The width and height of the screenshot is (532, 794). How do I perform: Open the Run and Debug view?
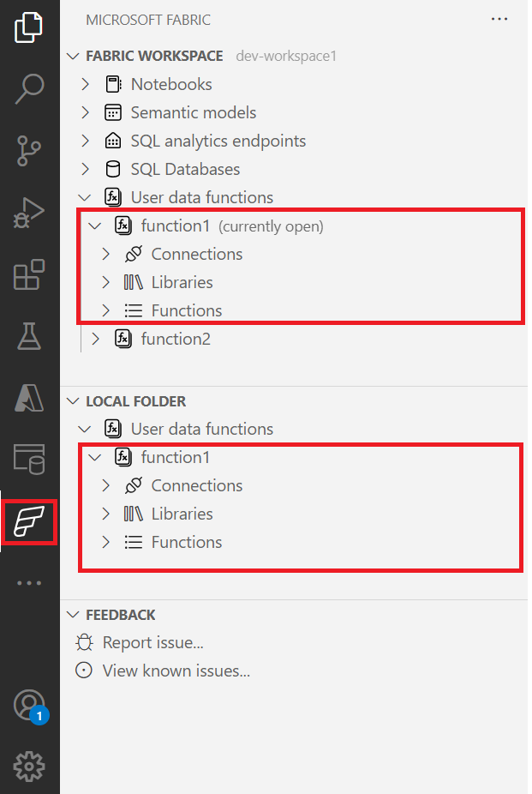tap(29, 214)
